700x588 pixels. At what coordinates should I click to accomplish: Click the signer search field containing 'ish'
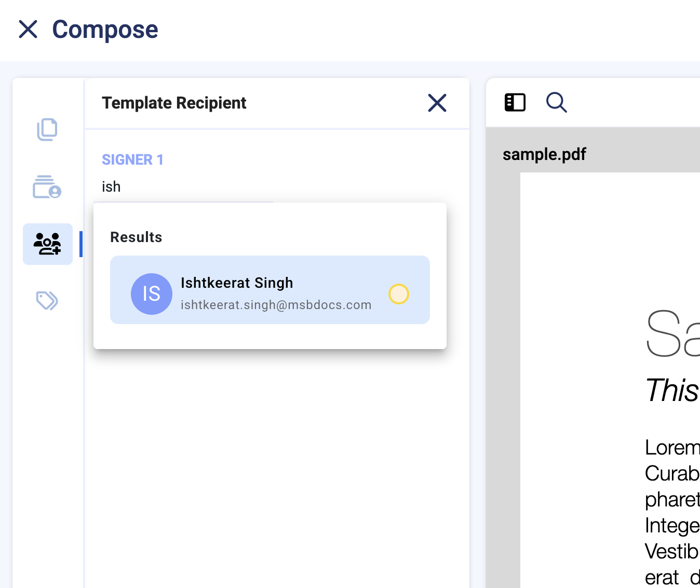point(182,187)
